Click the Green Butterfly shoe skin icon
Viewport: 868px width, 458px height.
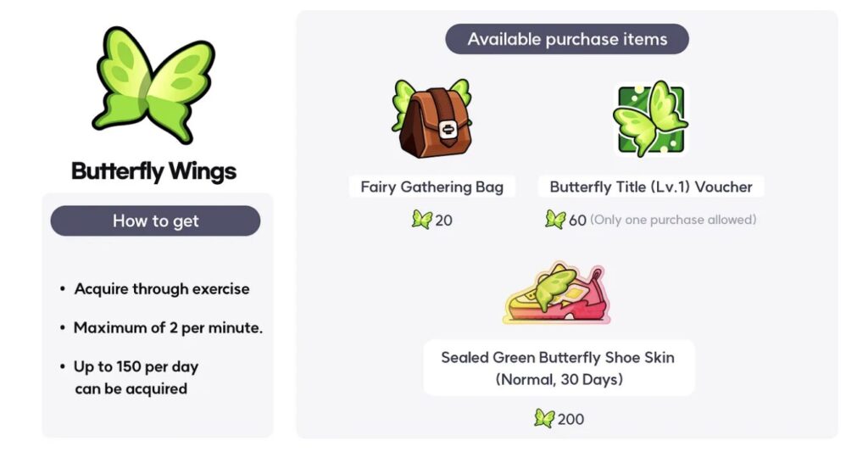tap(558, 293)
